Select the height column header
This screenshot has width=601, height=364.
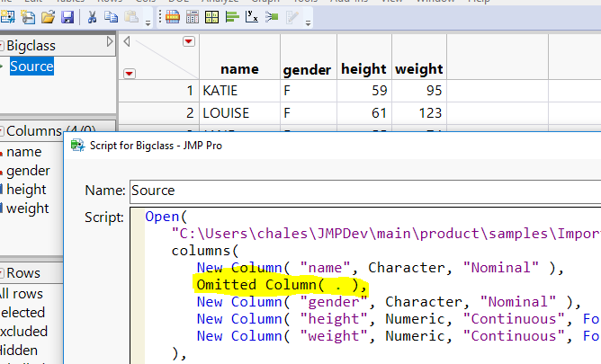(363, 69)
